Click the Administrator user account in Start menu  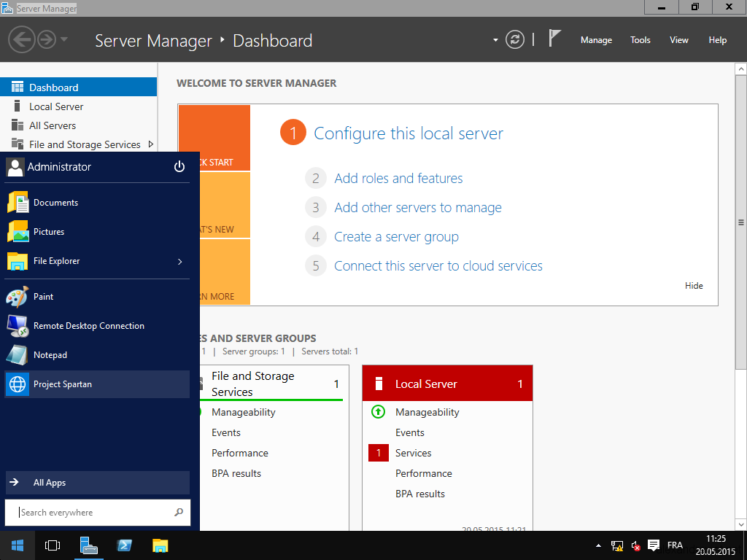[49, 167]
